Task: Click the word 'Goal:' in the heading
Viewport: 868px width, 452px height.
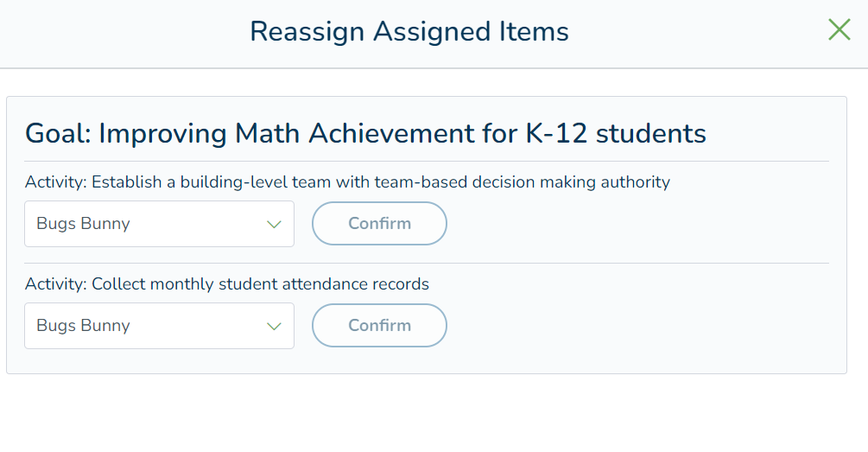Action: click(x=58, y=134)
